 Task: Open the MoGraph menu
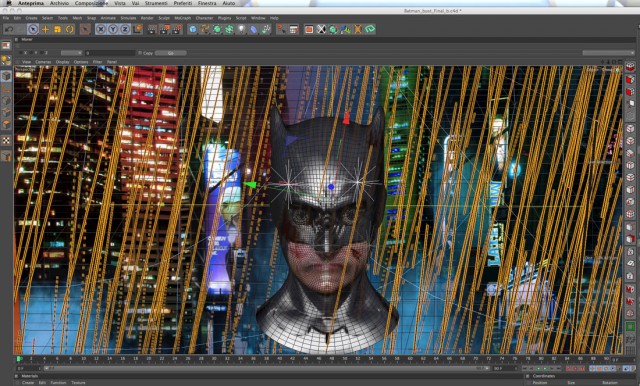pos(182,18)
